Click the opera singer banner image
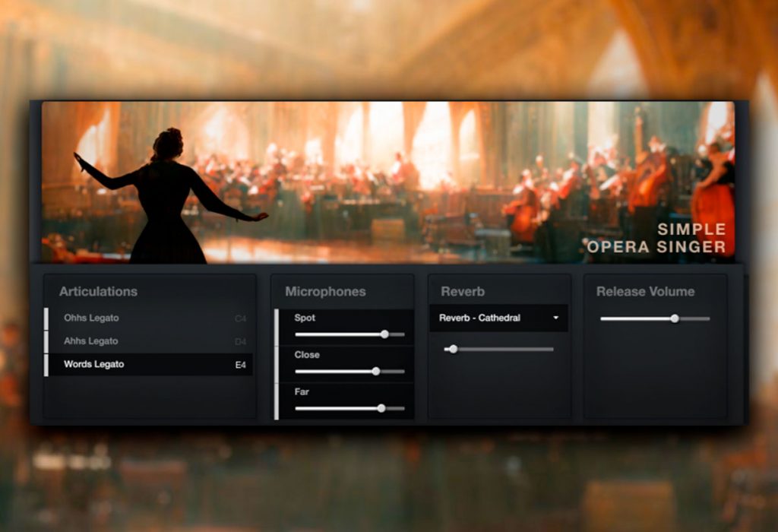This screenshot has width=778, height=532. tap(388, 182)
